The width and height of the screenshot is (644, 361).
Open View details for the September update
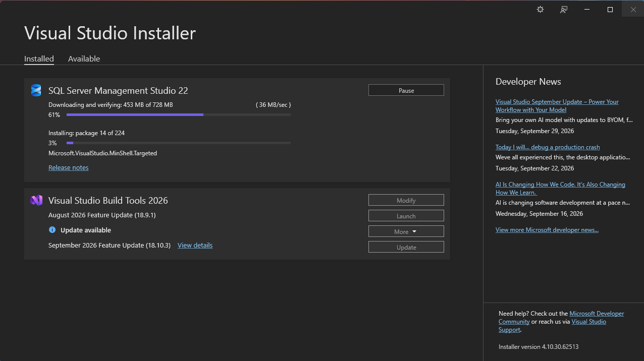click(195, 245)
